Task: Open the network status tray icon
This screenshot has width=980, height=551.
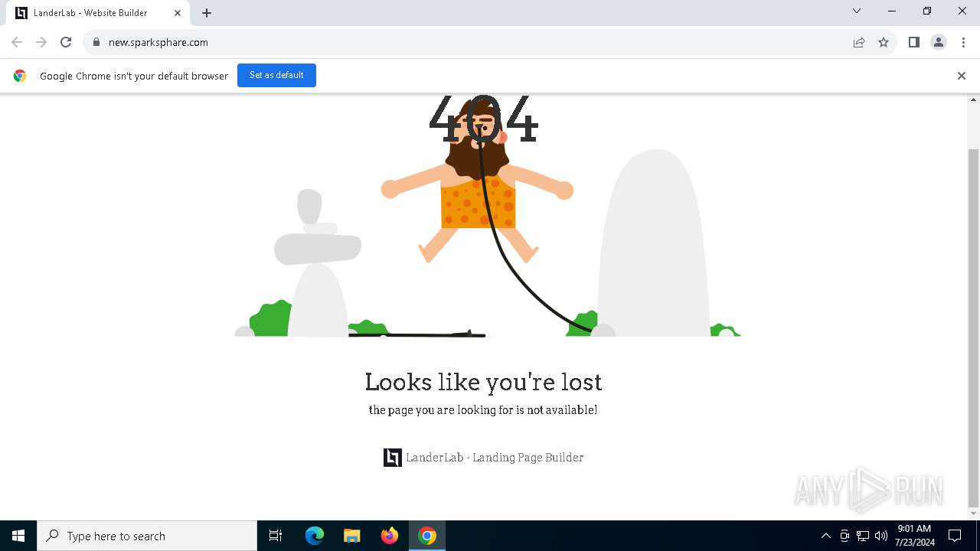Action: click(x=863, y=536)
